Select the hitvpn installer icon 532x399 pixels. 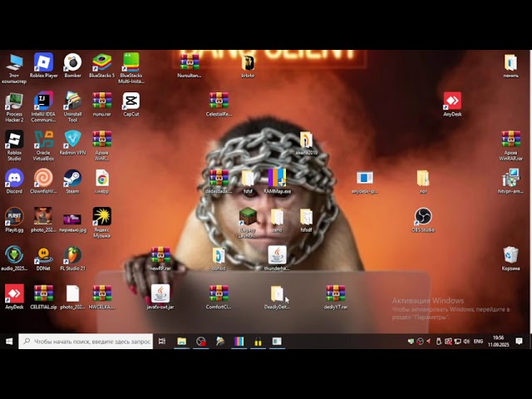(x=510, y=181)
